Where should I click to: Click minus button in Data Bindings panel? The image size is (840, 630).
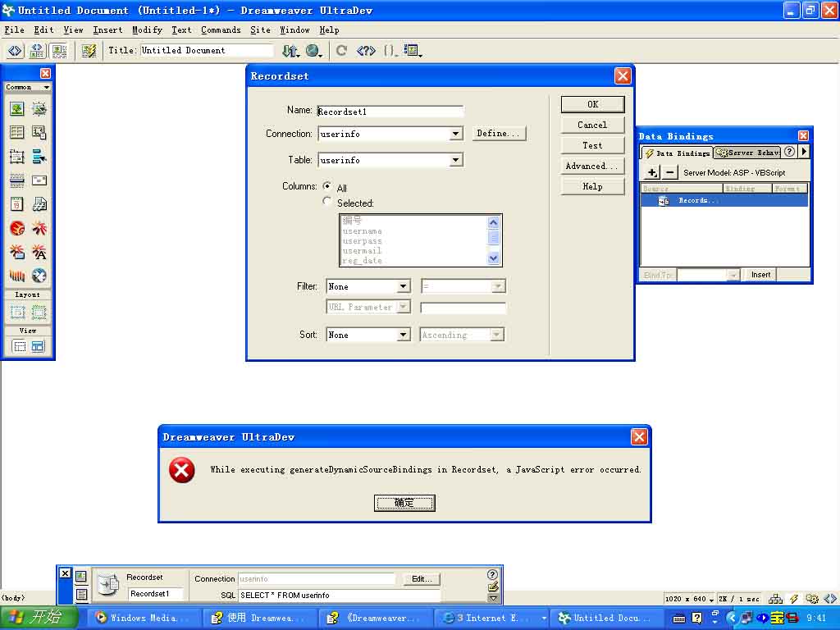(x=670, y=172)
